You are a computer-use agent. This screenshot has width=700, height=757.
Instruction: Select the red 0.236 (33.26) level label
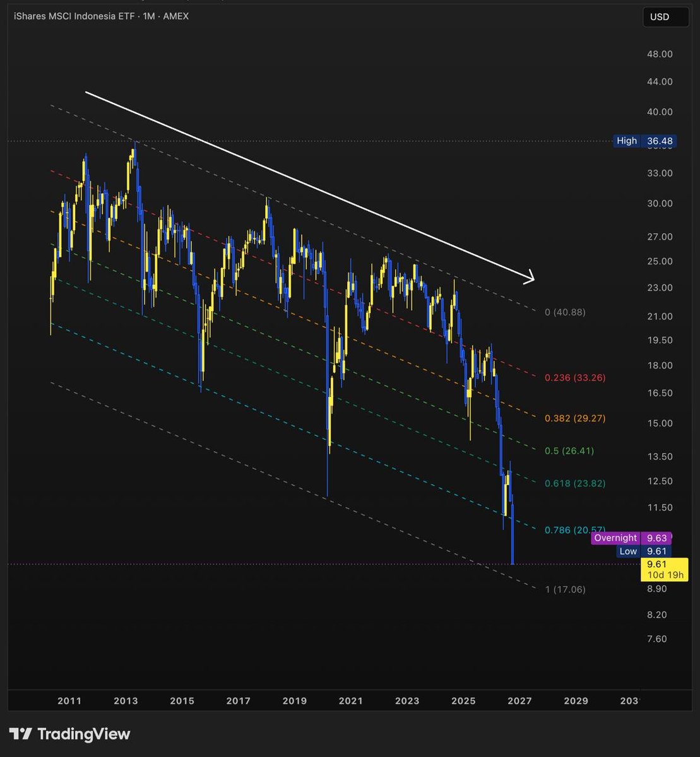575,378
